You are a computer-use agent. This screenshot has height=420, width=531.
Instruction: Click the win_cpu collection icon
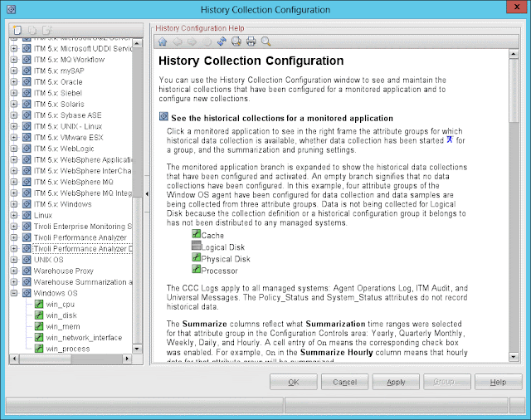pyautogui.click(x=39, y=304)
